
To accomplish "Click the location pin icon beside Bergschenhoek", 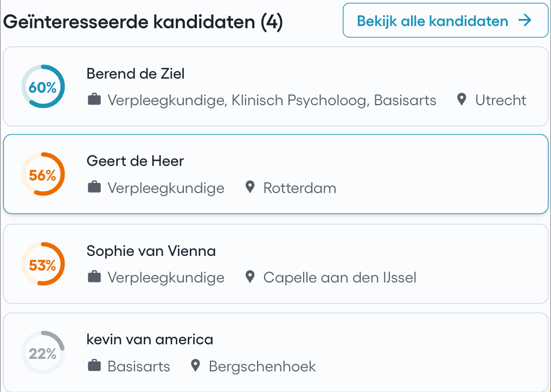I will [196, 365].
